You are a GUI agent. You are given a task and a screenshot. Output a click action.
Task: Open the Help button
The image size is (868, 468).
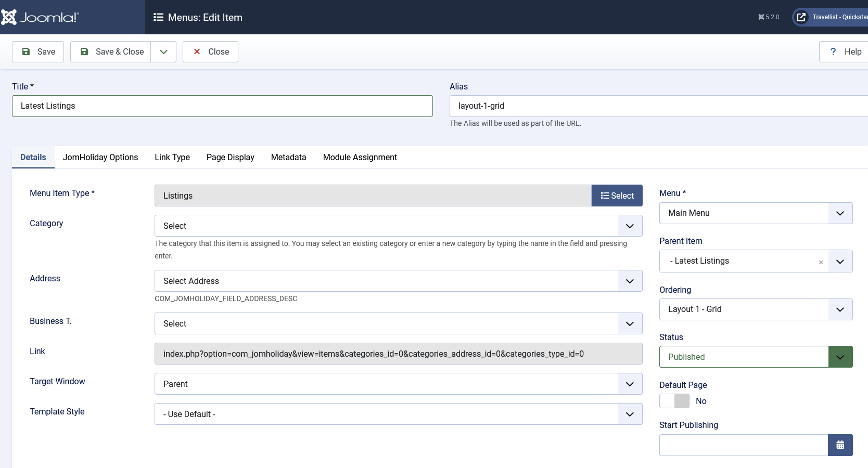[x=844, y=51]
